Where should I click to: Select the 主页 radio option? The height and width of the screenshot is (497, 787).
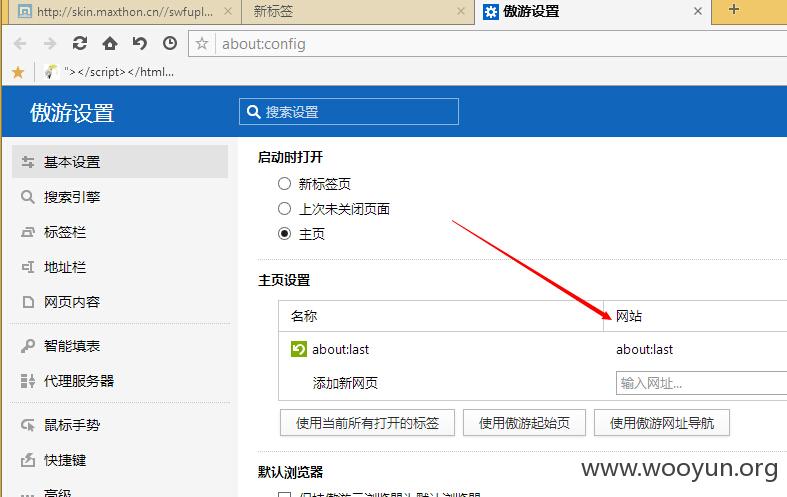(285, 234)
